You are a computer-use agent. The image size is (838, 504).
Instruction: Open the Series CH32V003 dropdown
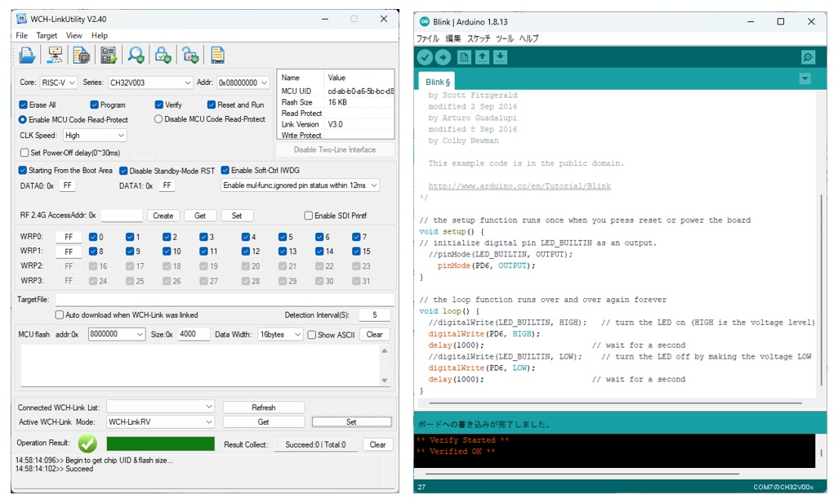point(150,83)
